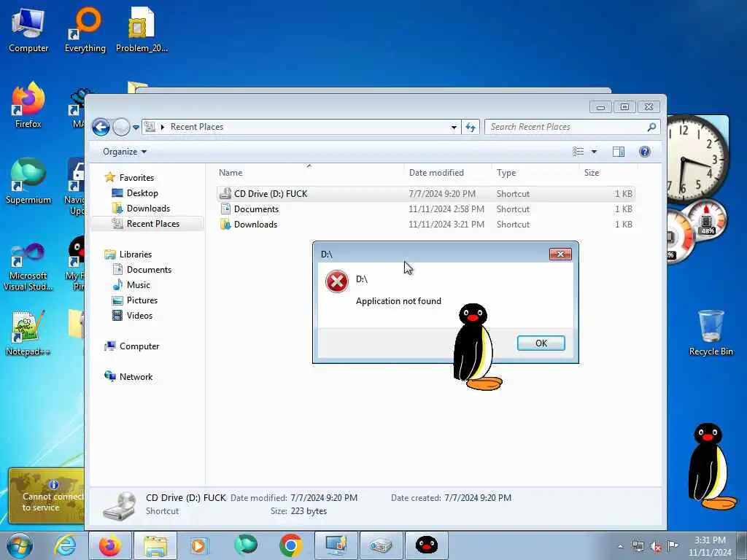747x560 pixels.
Task: Launch Google Chrome from the taskbar
Action: point(290,545)
